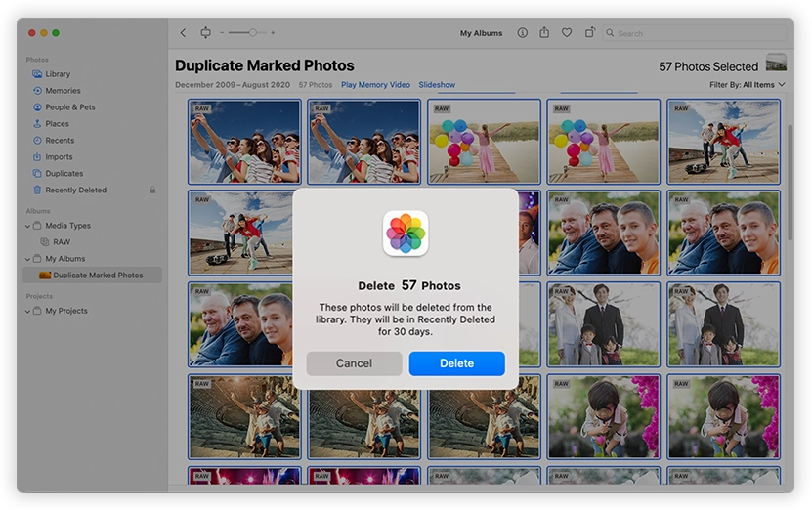812x510 pixels.
Task: Click the Favorite heart icon
Action: [x=567, y=32]
